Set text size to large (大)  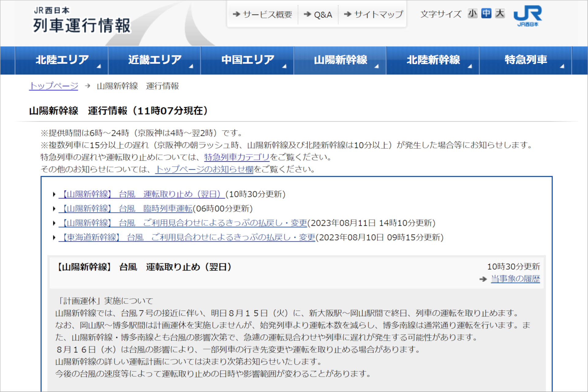click(500, 13)
